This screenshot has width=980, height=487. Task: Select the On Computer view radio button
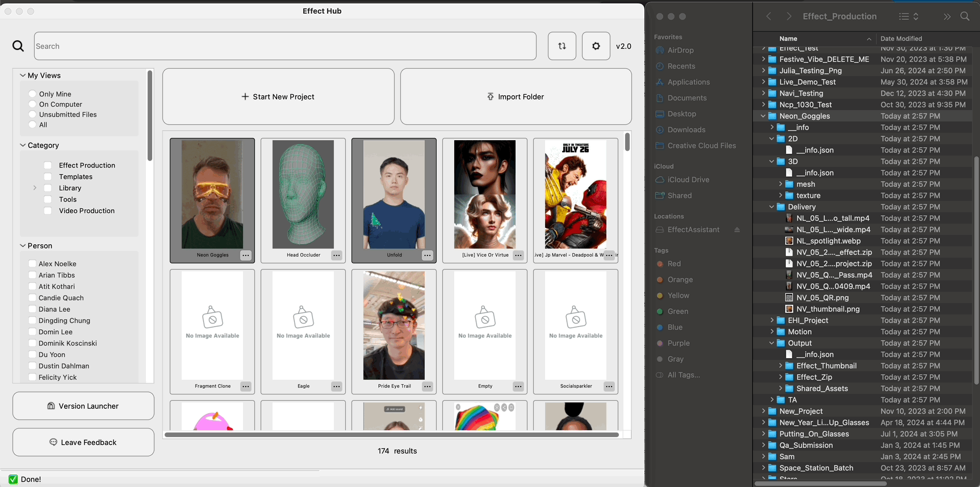[32, 104]
